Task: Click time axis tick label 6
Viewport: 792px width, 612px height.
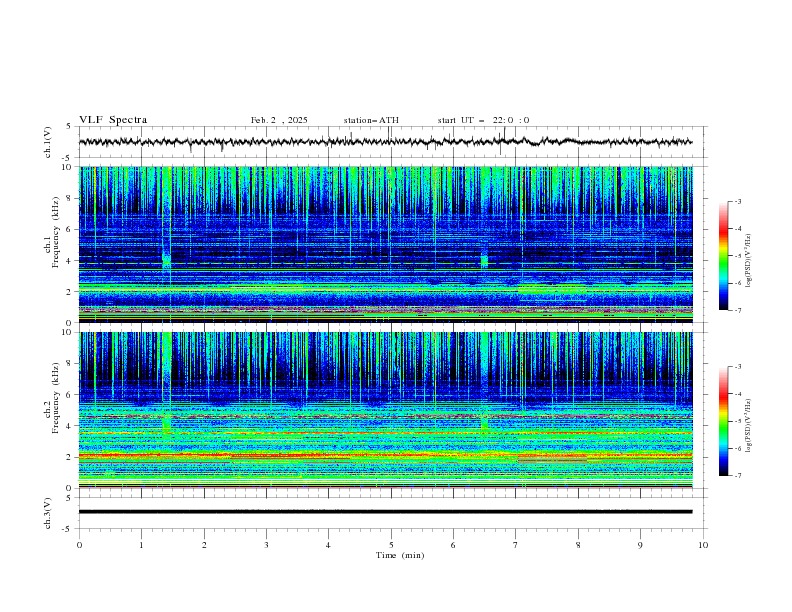Action: [x=453, y=545]
